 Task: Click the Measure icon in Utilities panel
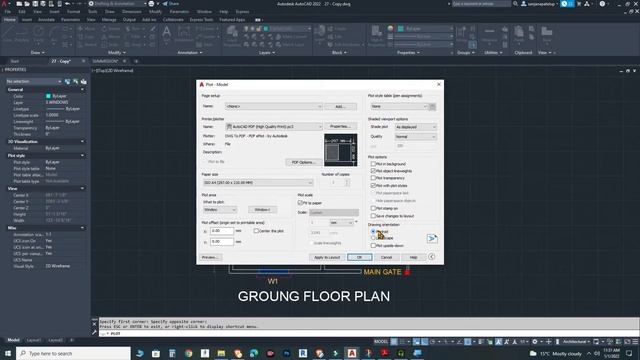point(489,33)
